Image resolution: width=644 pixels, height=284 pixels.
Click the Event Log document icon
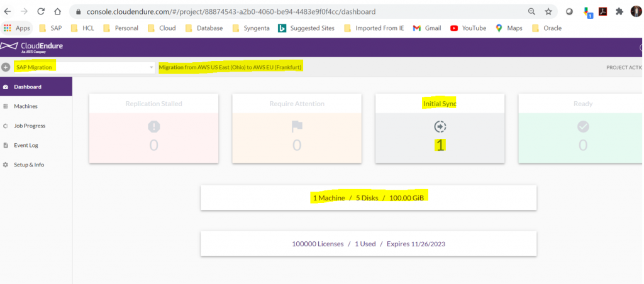click(5, 145)
